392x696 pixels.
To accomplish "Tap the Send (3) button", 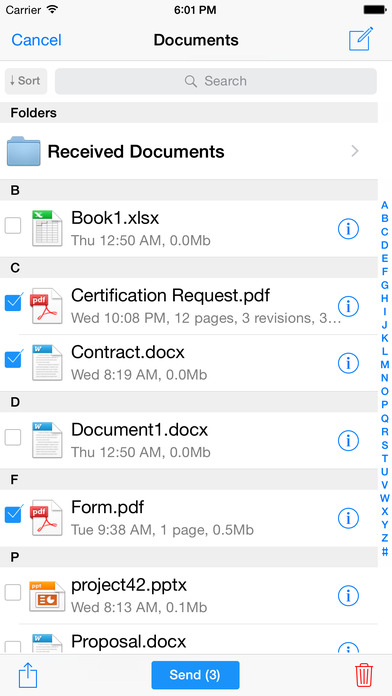I will (195, 675).
